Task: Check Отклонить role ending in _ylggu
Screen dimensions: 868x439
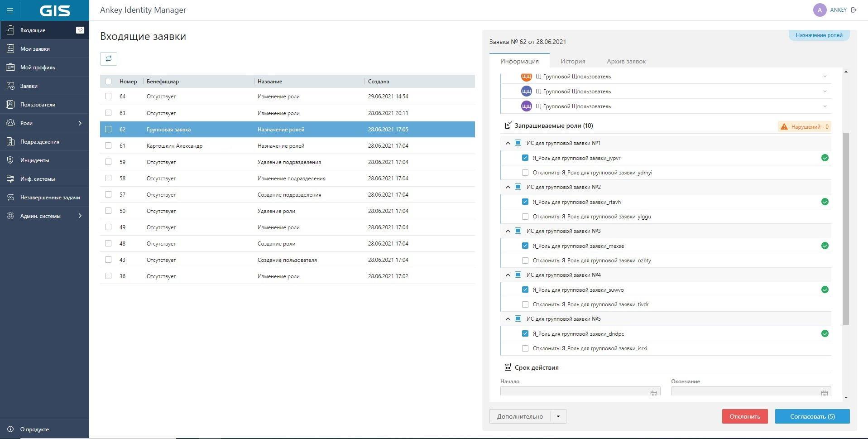Action: pyautogui.click(x=525, y=217)
